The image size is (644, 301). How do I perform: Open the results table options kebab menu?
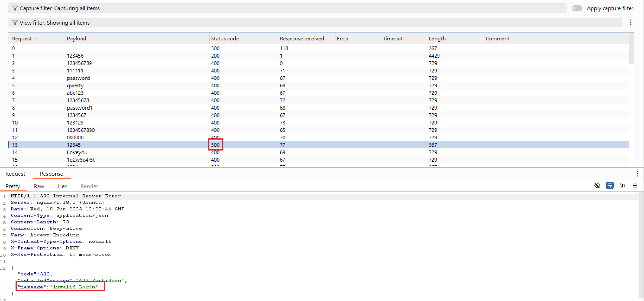[x=630, y=23]
